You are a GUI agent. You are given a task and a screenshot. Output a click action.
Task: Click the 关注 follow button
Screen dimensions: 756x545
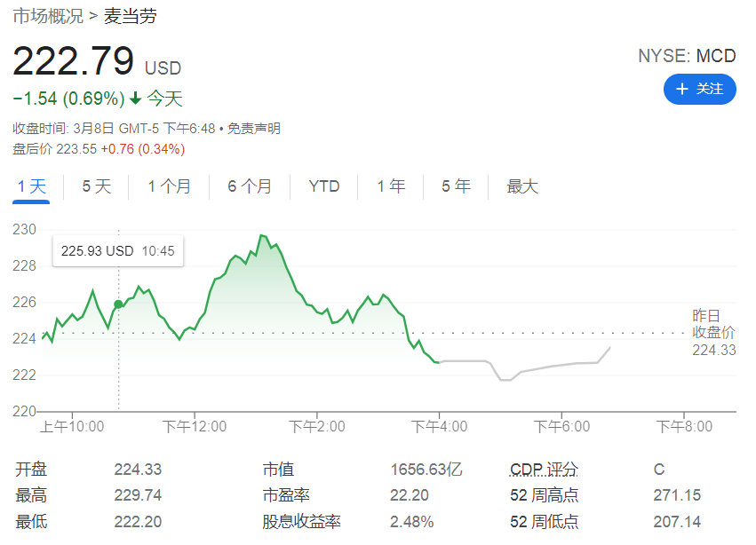(700, 89)
